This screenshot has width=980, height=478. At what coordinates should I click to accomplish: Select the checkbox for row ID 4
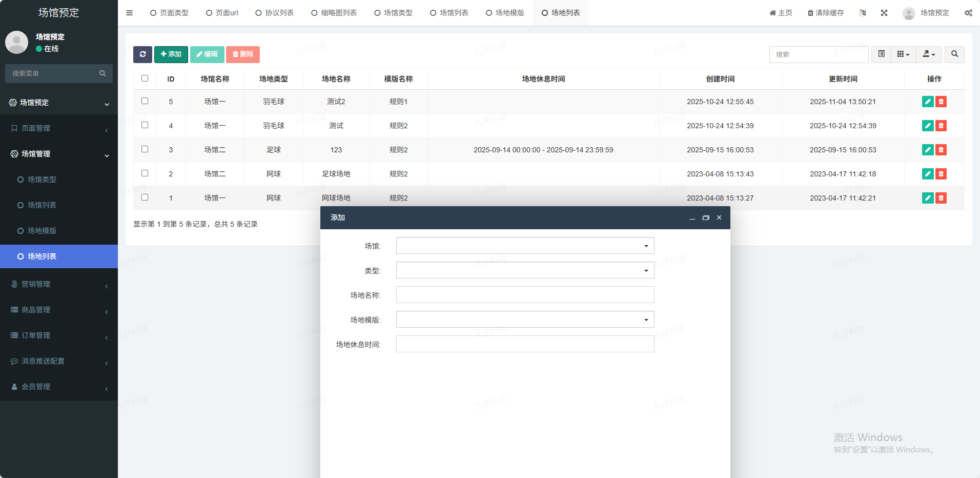click(145, 125)
